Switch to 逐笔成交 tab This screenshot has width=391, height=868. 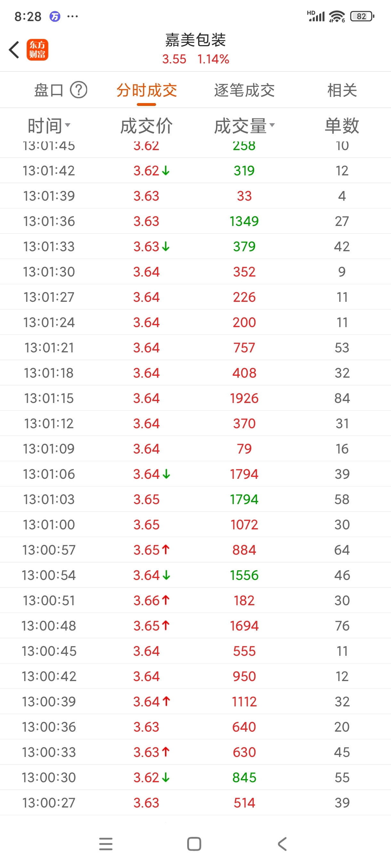point(244,90)
